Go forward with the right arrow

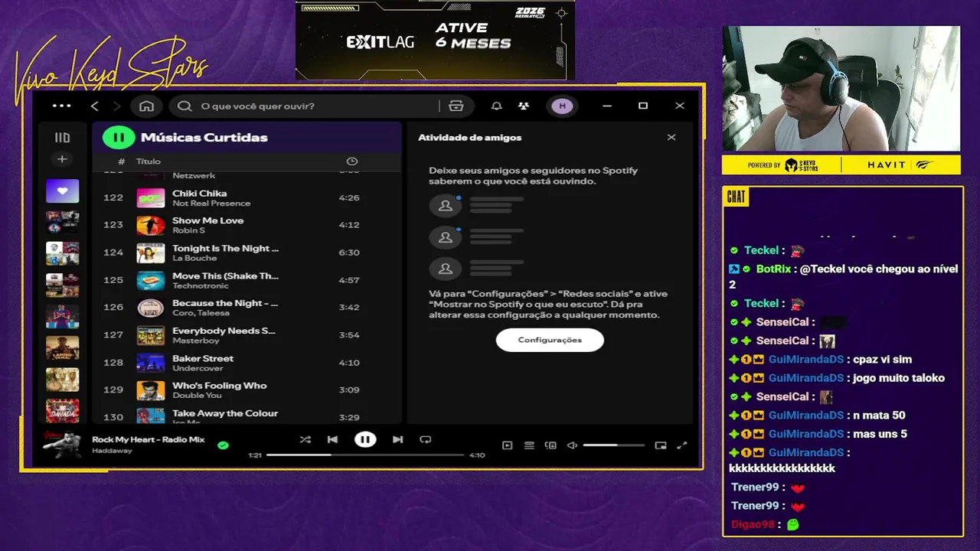(116, 106)
